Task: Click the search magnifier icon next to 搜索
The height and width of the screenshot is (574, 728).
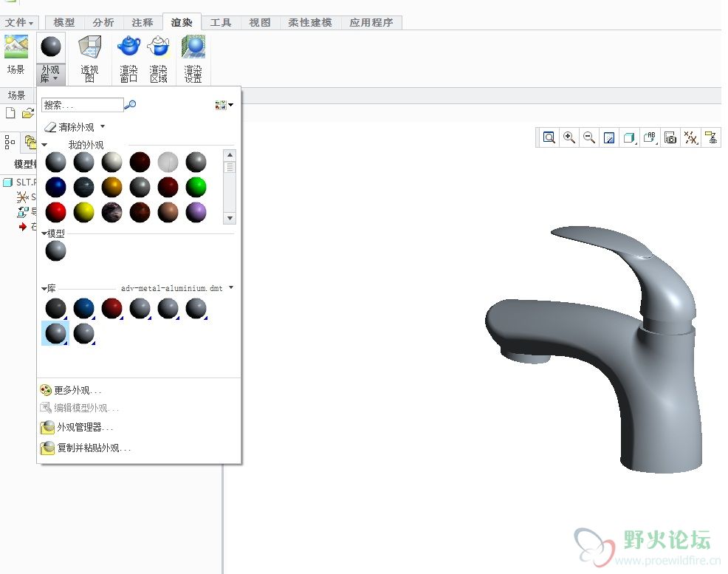Action: [131, 104]
